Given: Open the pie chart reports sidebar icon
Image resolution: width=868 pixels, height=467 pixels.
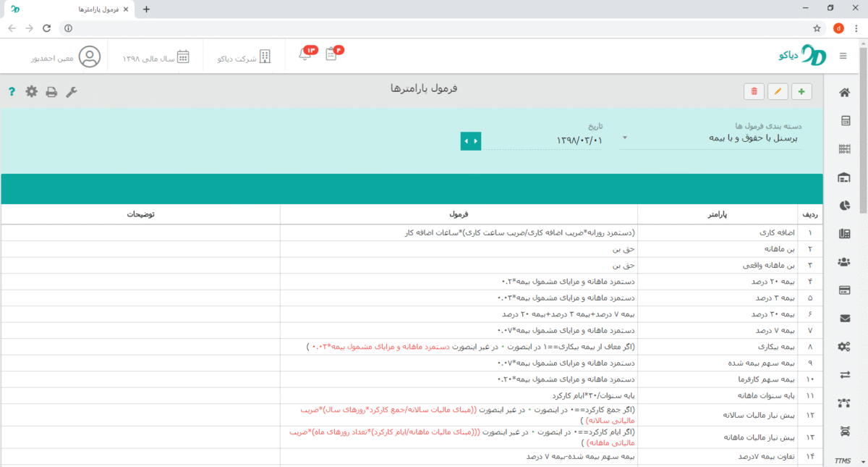Looking at the screenshot, I should [x=843, y=206].
